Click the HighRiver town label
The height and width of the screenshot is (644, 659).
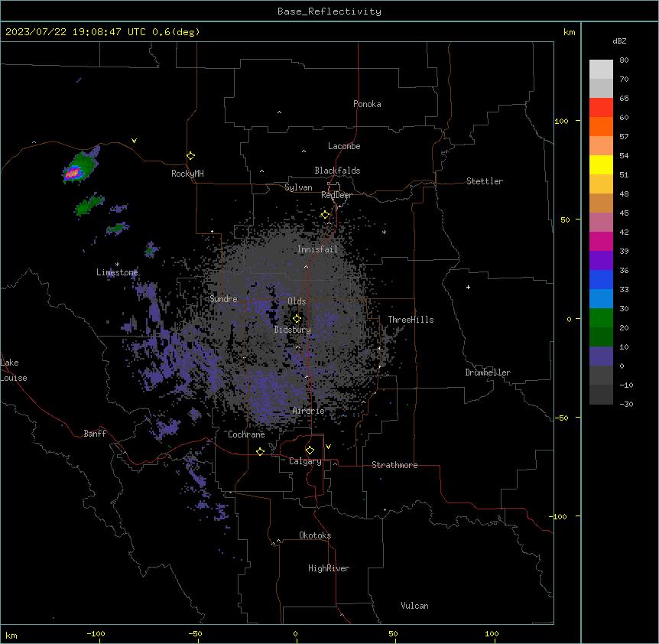coord(329,568)
